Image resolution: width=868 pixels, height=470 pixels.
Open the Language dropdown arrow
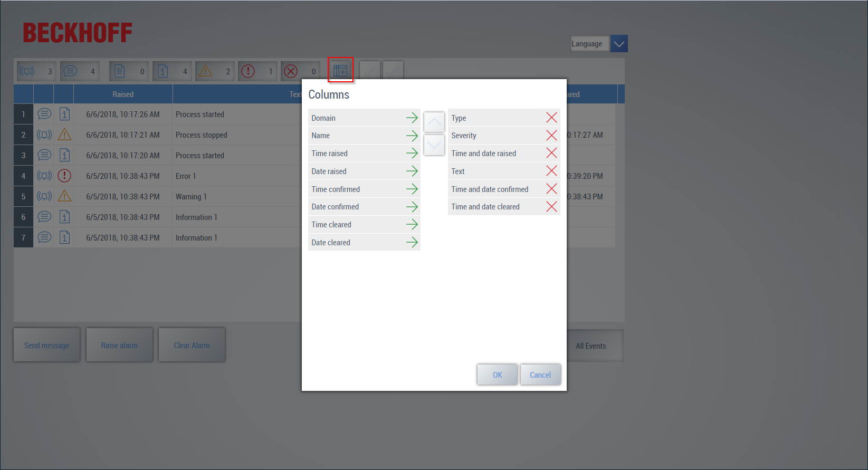coord(619,44)
